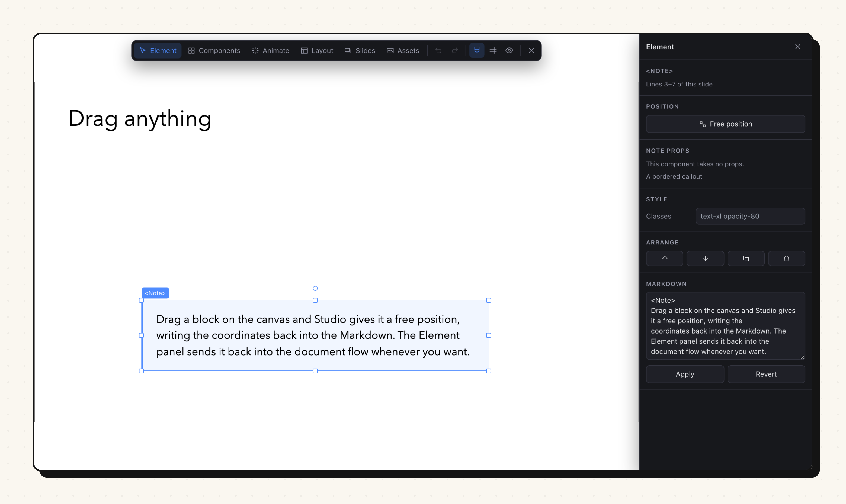Close the Element panel
This screenshot has height=504, width=846.
point(798,47)
